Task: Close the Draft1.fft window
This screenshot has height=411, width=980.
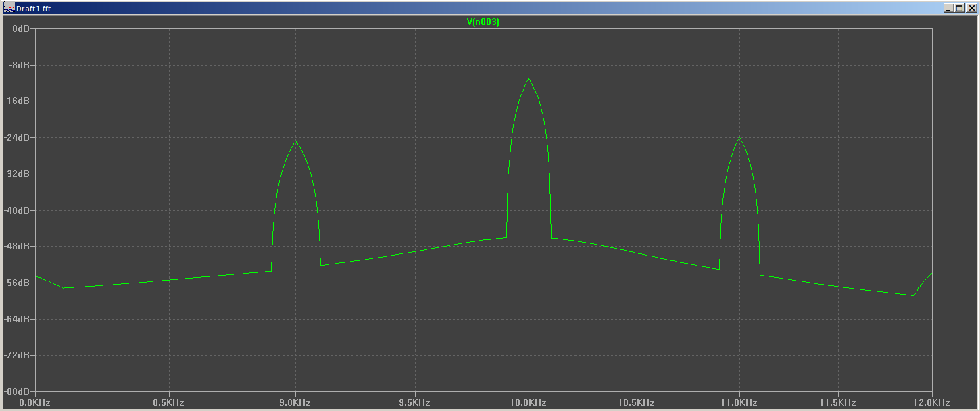Action: point(971,9)
